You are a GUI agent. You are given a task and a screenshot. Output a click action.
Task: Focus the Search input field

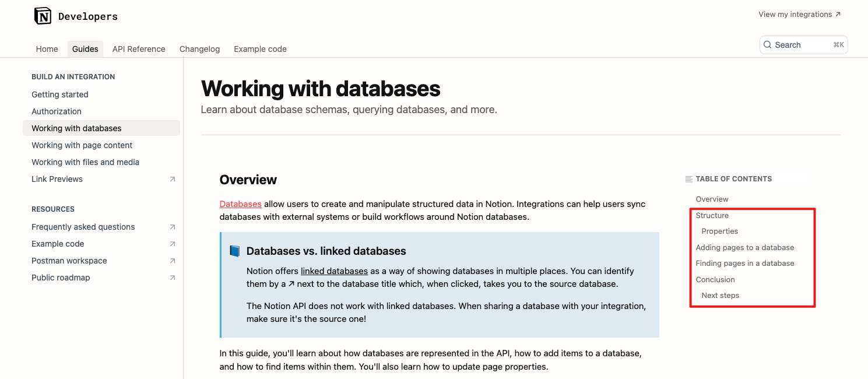pos(802,45)
